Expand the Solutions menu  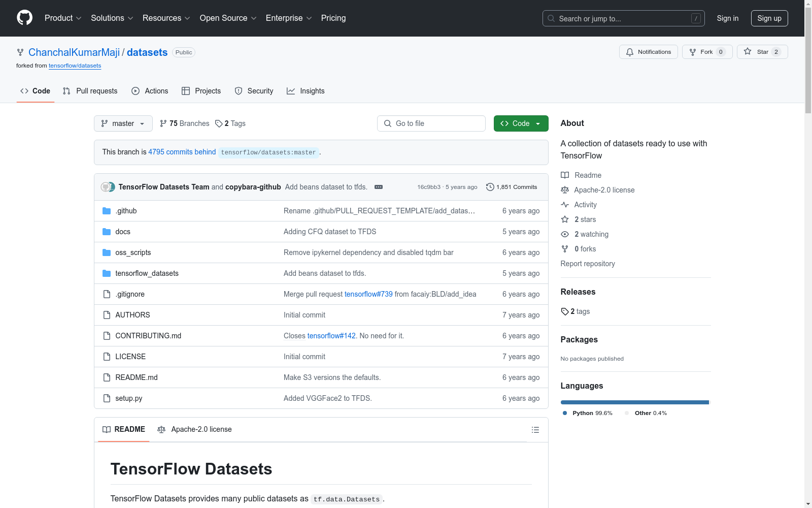click(112, 18)
